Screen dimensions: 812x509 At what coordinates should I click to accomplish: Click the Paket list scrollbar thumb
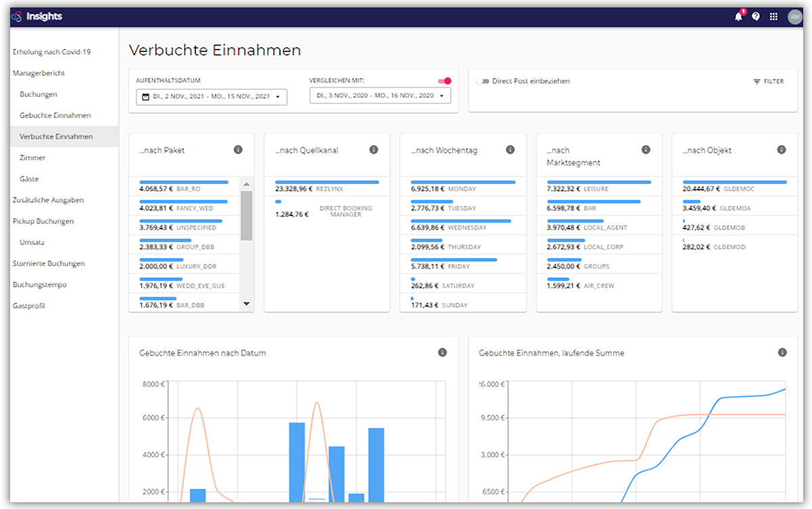246,215
